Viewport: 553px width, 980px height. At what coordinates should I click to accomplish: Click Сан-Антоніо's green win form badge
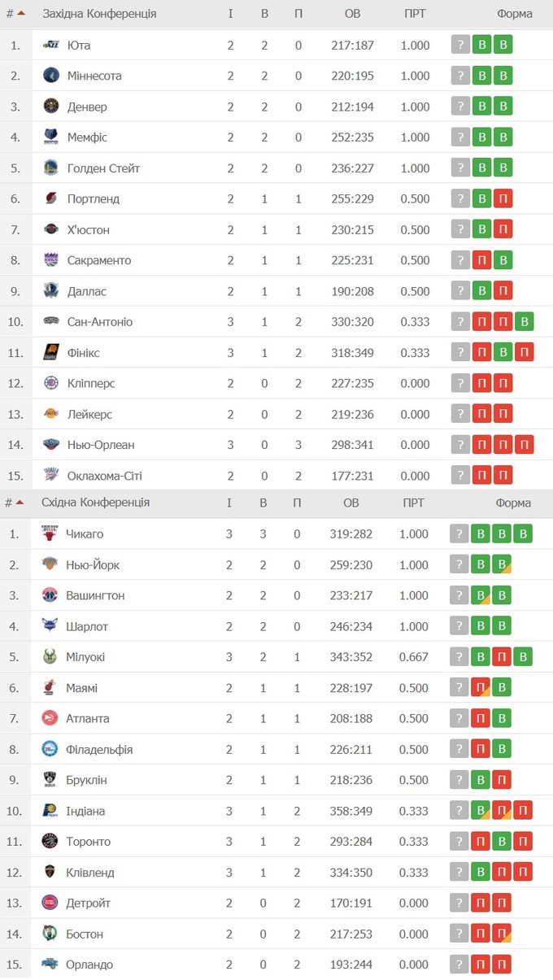[525, 322]
